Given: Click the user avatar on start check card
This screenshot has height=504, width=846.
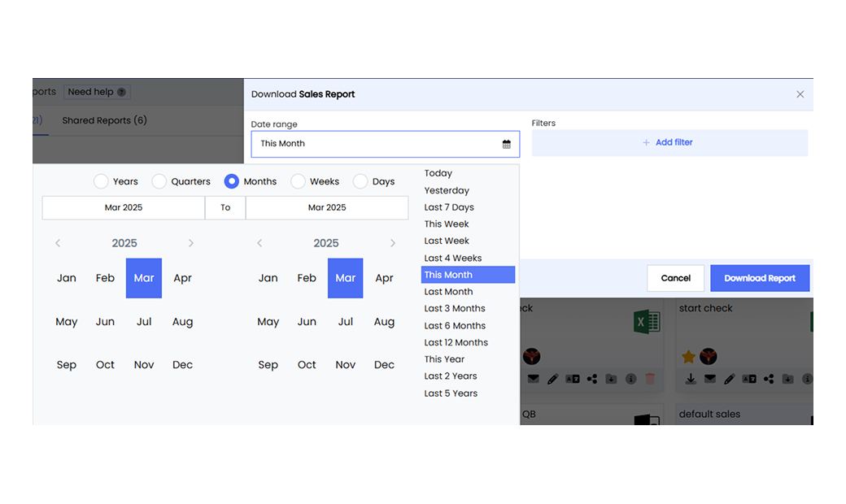Looking at the screenshot, I should [709, 356].
